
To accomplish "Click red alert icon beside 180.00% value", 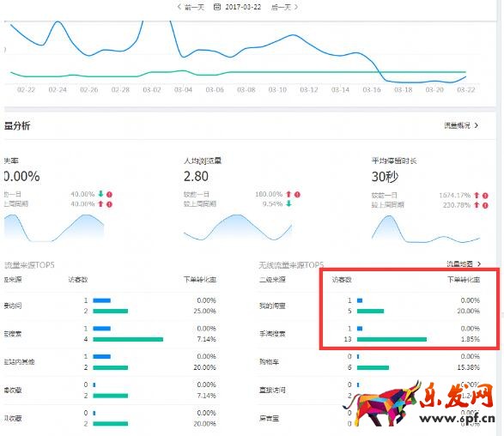I will (x=297, y=194).
